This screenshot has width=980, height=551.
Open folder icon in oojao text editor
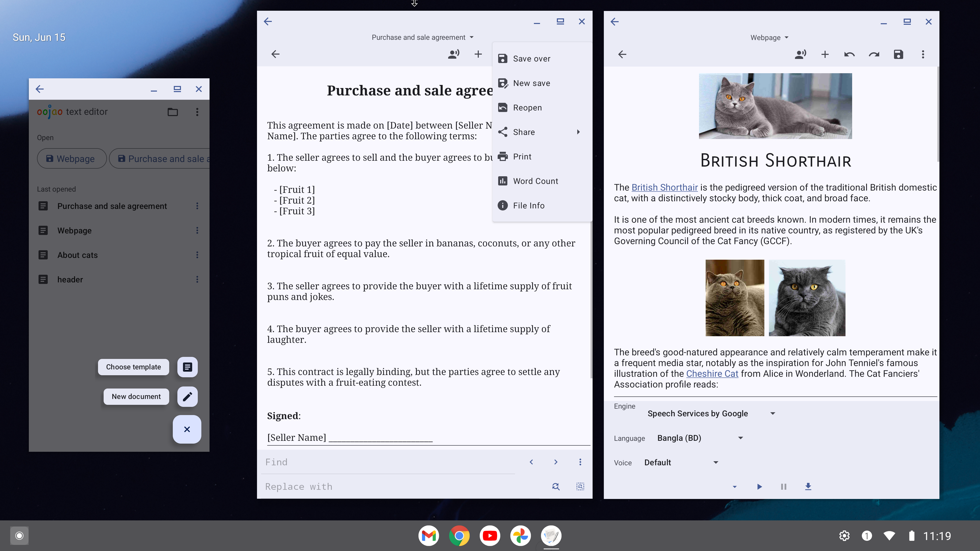tap(173, 112)
